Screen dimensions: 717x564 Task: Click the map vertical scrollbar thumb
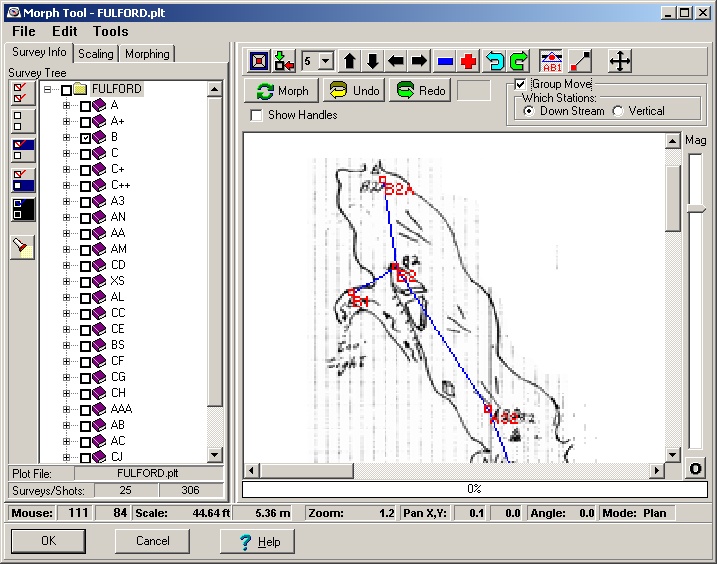[x=672, y=198]
